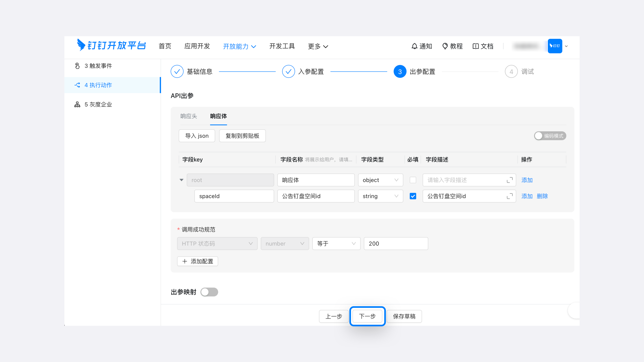Select the 响应体 tab
This screenshot has width=644, height=362.
click(x=218, y=116)
